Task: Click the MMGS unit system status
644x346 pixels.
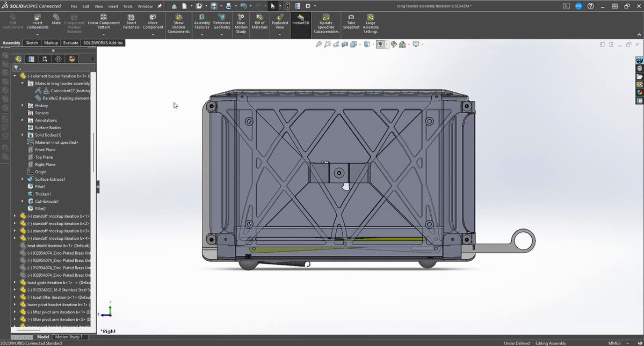Action: (614, 343)
